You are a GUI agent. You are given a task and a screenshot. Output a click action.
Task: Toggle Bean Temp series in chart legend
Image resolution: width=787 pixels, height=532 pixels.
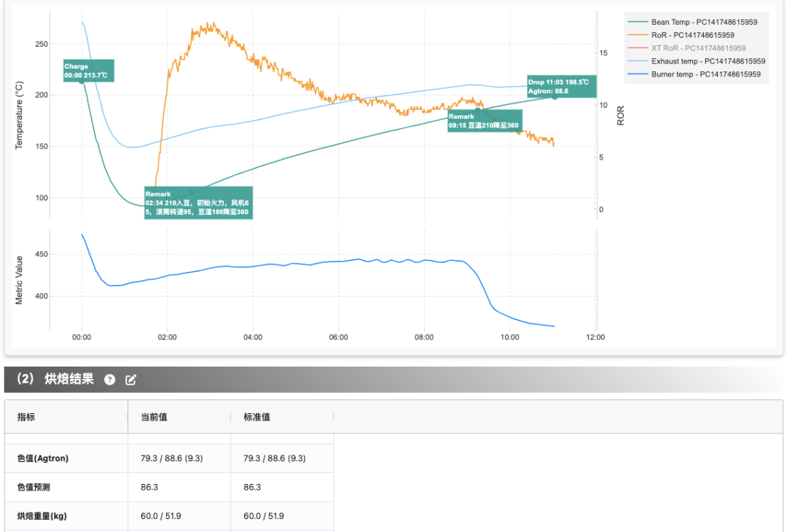click(x=693, y=22)
